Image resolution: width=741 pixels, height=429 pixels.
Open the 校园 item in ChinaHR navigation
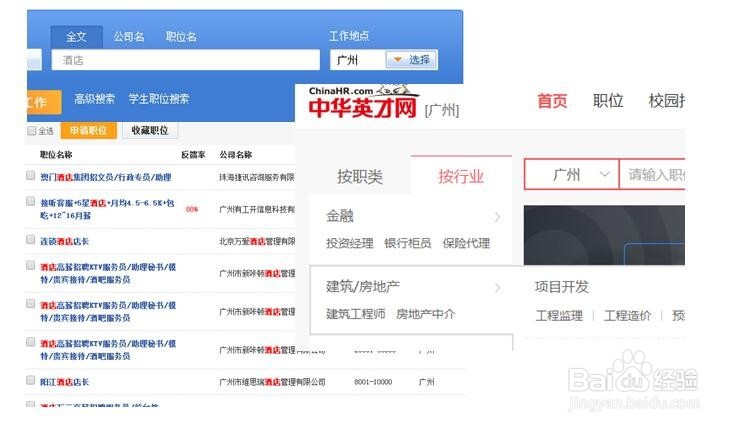pyautogui.click(x=666, y=101)
